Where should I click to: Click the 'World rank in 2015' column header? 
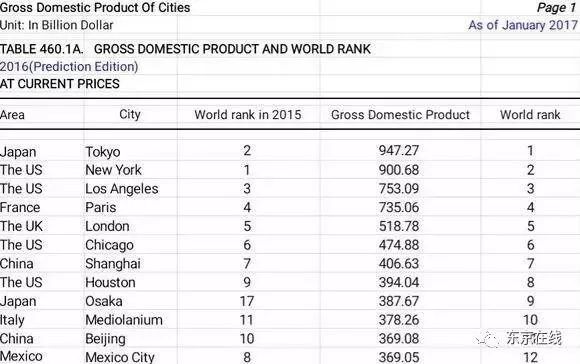248,115
